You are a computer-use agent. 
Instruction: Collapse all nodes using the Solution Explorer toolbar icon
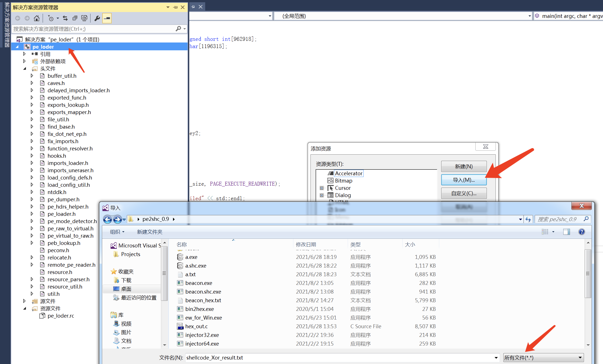coord(75,18)
